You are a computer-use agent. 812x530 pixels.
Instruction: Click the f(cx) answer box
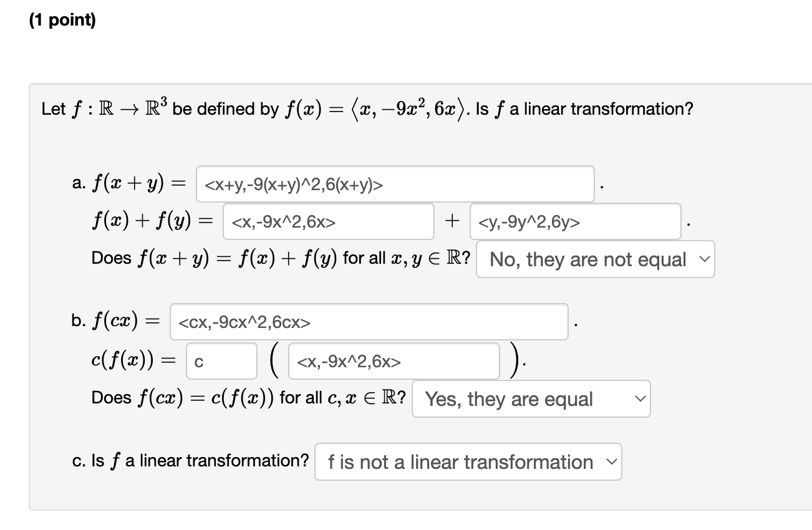tap(369, 321)
